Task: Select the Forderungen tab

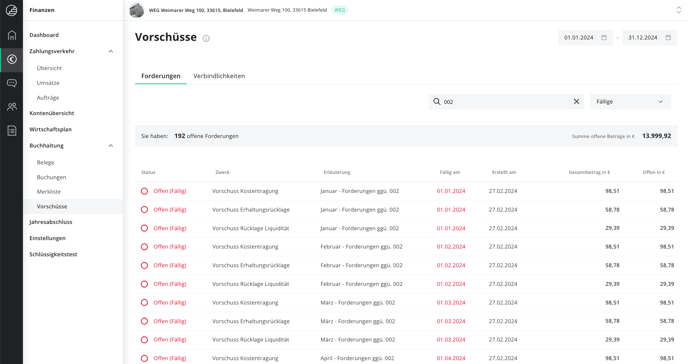Action: (161, 76)
